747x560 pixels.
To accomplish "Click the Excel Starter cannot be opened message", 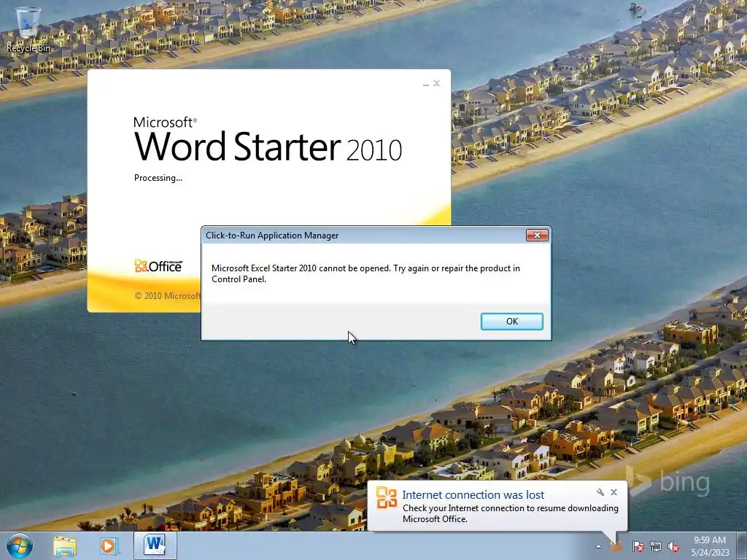I will pyautogui.click(x=365, y=273).
